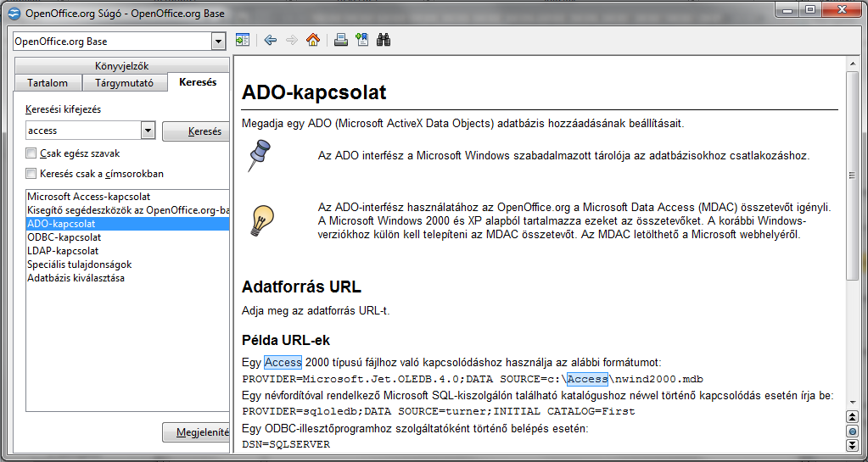Select 'Adatbázis kiválasztása' search result
Image resolution: width=868 pixels, height=462 pixels.
point(128,278)
